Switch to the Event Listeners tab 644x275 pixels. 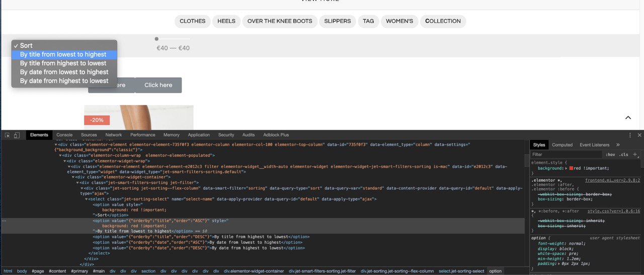[x=594, y=145]
